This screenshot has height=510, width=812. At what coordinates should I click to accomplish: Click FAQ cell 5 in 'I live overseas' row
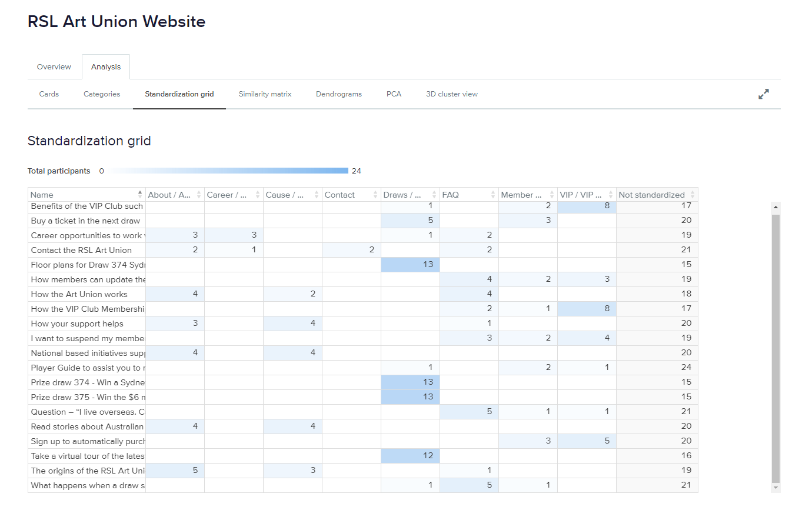[469, 412]
